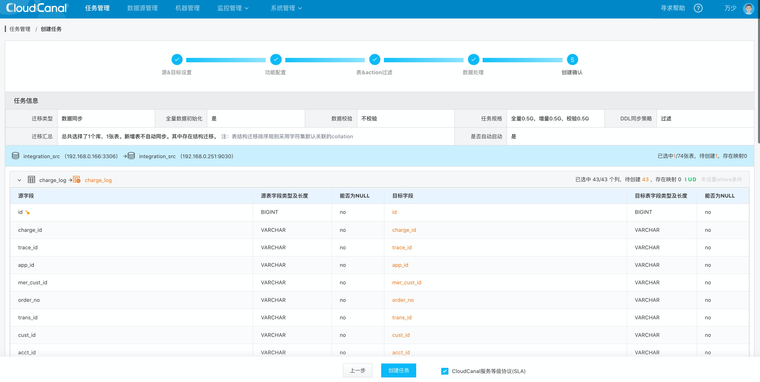
Task: Click the 数据同步 migration type value
Action: (72, 118)
